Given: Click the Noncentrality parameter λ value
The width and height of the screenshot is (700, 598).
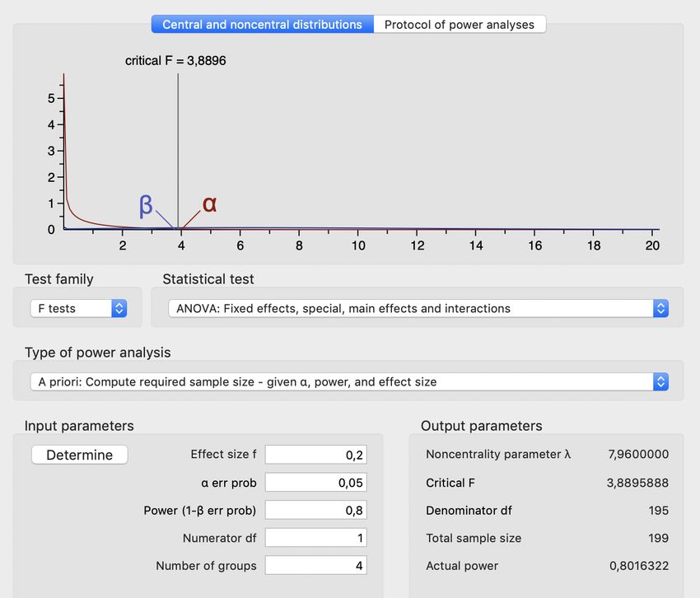Looking at the screenshot, I should (637, 455).
